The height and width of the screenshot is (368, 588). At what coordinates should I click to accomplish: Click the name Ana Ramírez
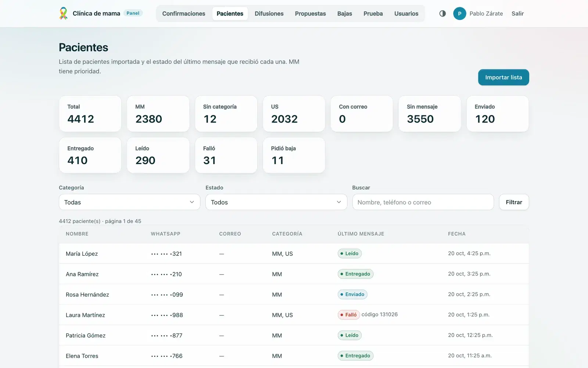coord(82,274)
